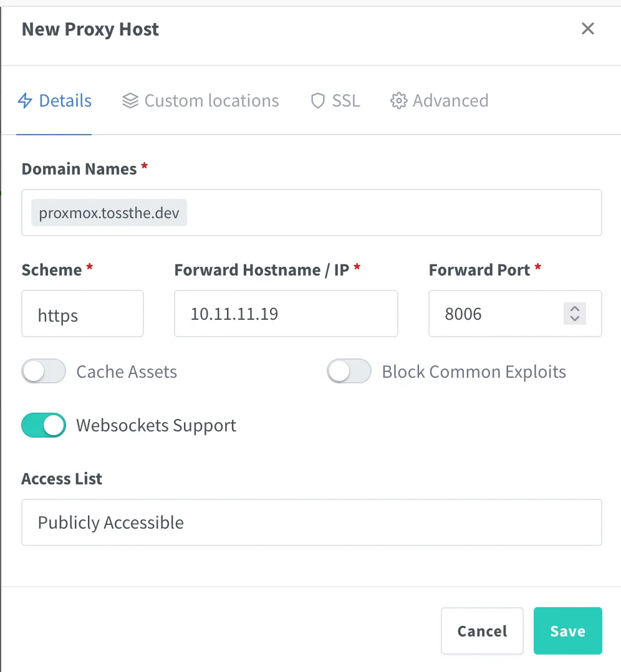Screen dimensions: 621x672
Task: Open the Access List dropdown
Action: tap(312, 522)
